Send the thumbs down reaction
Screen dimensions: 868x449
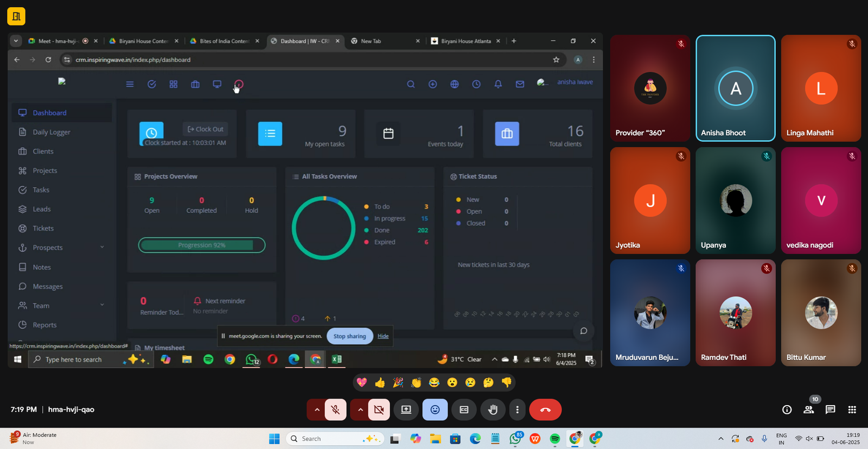click(507, 383)
